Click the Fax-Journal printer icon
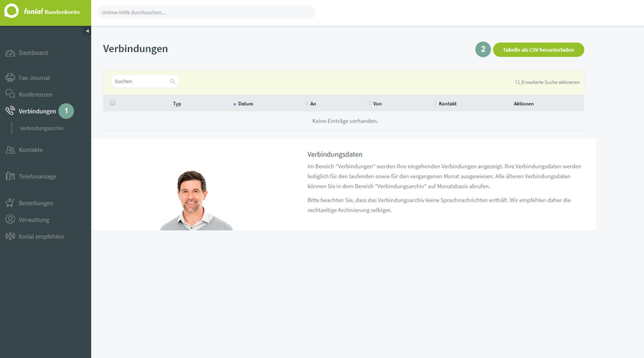Image resolution: width=644 pixels, height=358 pixels. (x=10, y=77)
